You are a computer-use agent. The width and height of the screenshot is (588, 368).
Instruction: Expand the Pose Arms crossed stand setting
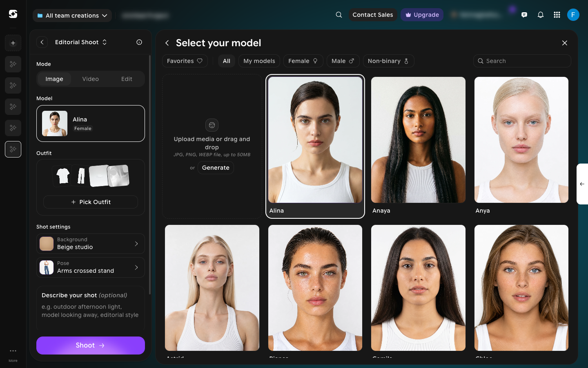[91, 267]
